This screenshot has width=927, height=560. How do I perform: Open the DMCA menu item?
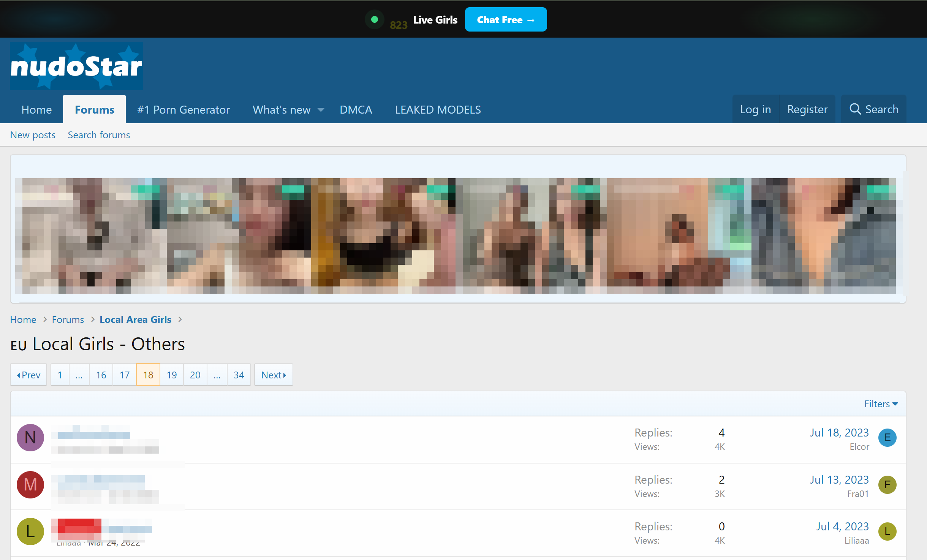[356, 109]
